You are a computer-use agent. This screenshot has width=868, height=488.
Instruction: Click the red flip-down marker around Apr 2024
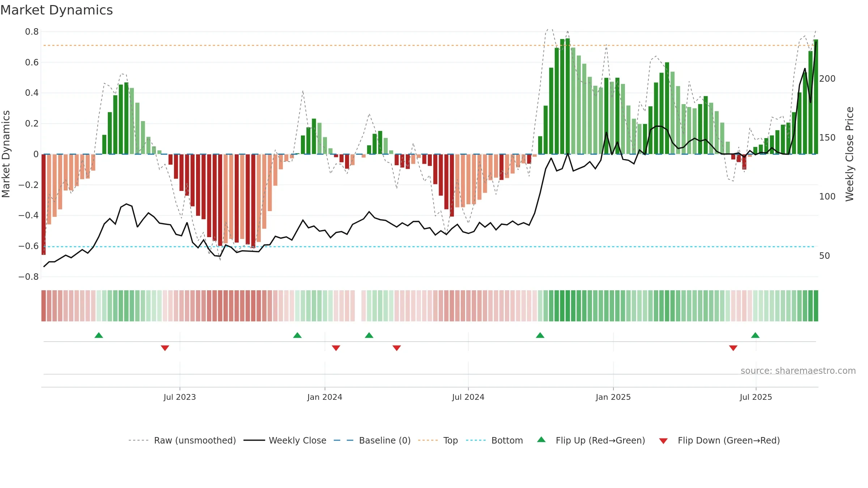(397, 348)
